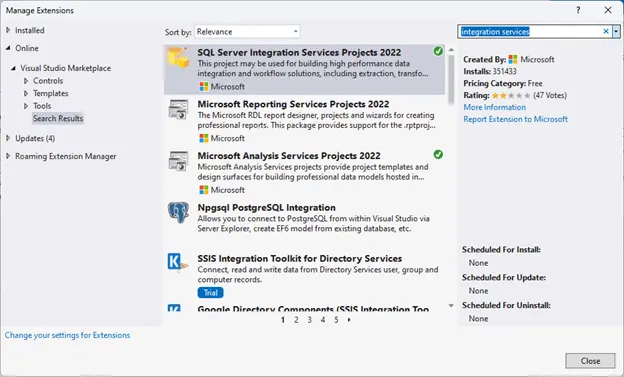This screenshot has width=624, height=377.
Task: Click the results scrollbar up arrow
Action: coord(451,50)
